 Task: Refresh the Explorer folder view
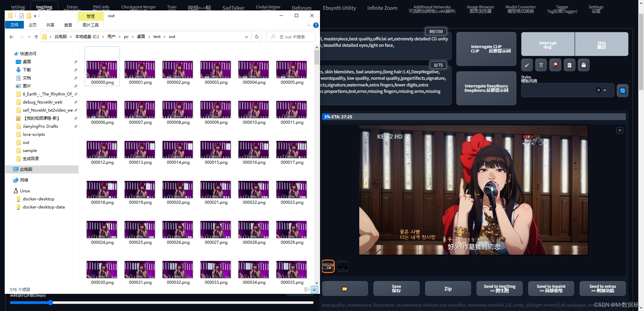[257, 37]
